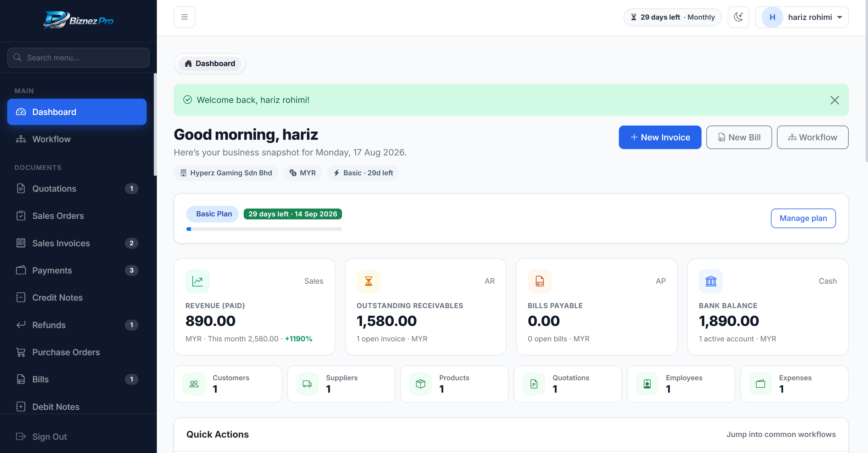Image resolution: width=868 pixels, height=453 pixels.
Task: Click the H user avatar
Action: tap(772, 17)
